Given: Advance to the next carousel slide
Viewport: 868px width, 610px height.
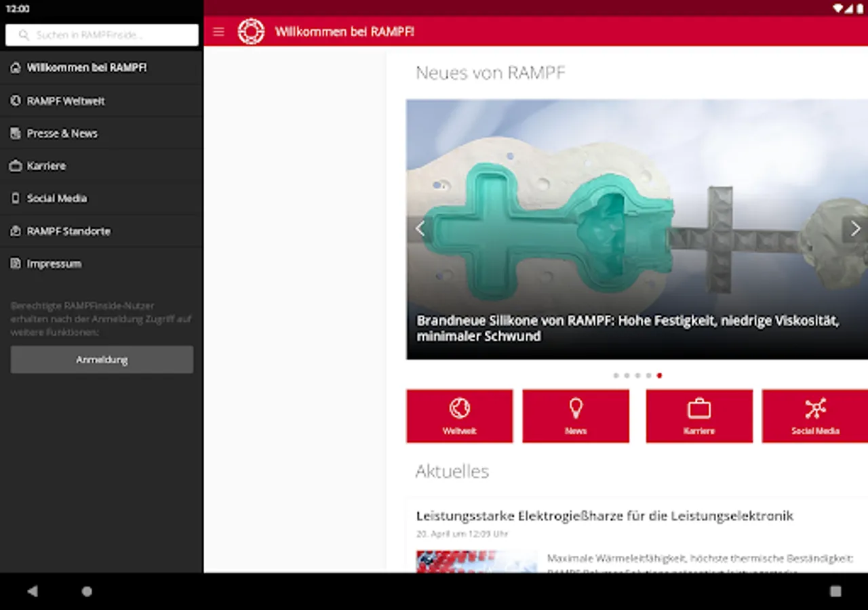Looking at the screenshot, I should pos(855,229).
